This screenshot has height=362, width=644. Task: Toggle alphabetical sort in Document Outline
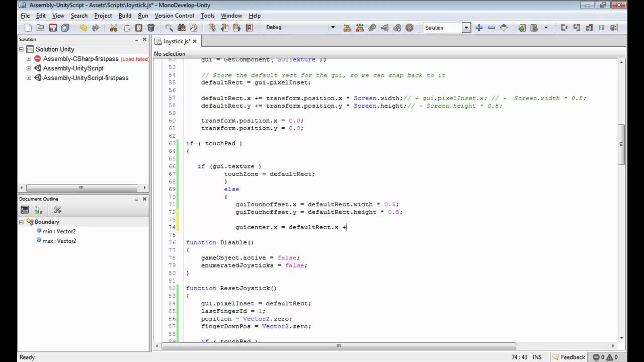(x=38, y=210)
